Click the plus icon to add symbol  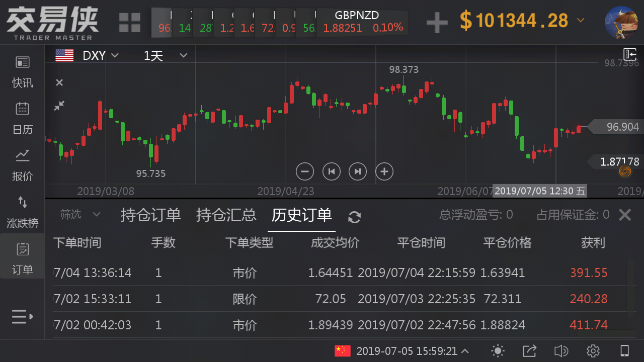point(437,22)
